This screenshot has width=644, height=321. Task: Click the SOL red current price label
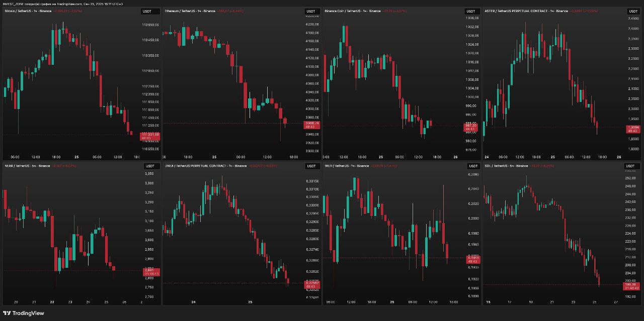pyautogui.click(x=632, y=286)
